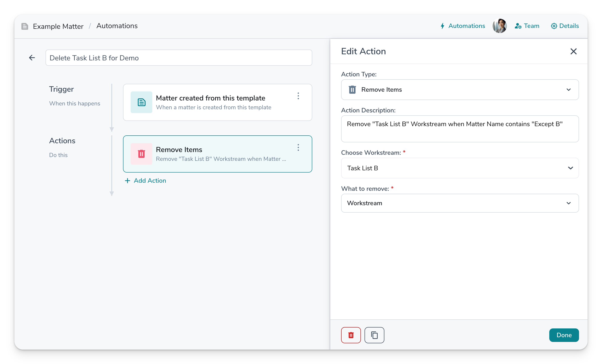Open the Team page

(x=527, y=26)
